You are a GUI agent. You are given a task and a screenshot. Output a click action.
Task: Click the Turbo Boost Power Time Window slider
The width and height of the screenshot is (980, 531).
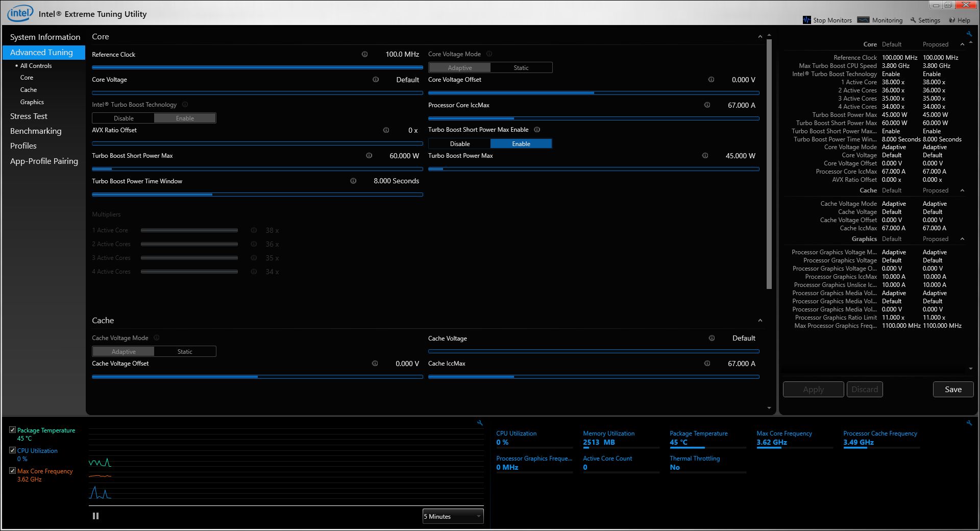[257, 195]
